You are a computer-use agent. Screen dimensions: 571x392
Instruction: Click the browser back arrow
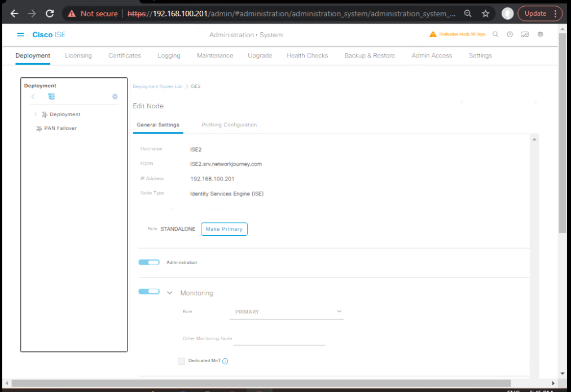pos(15,14)
